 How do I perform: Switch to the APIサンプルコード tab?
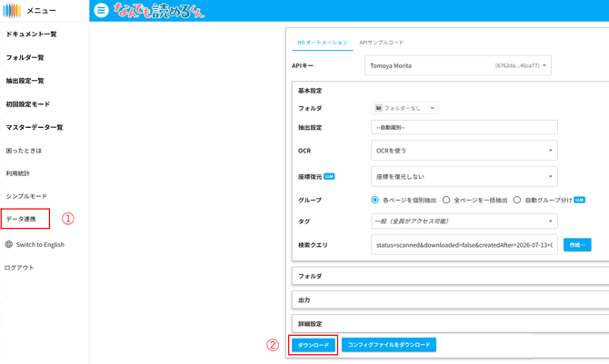click(x=381, y=43)
